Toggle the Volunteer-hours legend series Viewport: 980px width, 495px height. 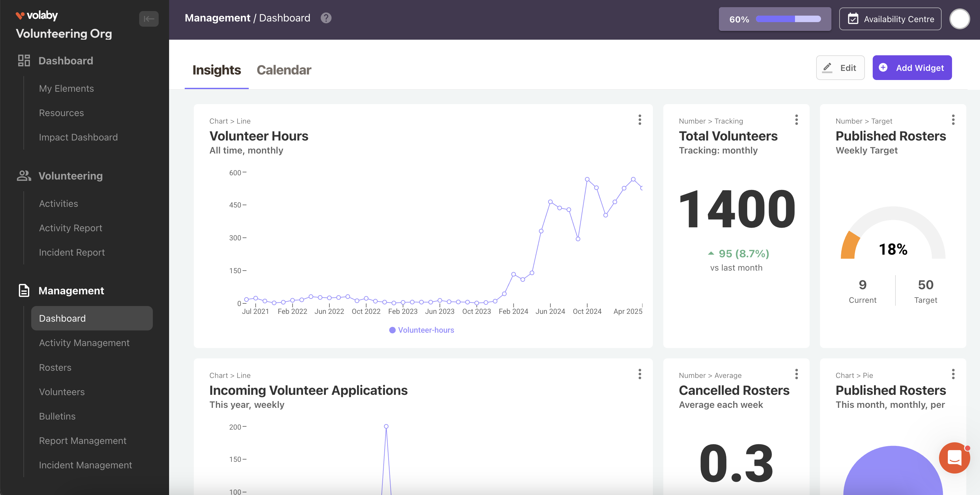click(421, 330)
